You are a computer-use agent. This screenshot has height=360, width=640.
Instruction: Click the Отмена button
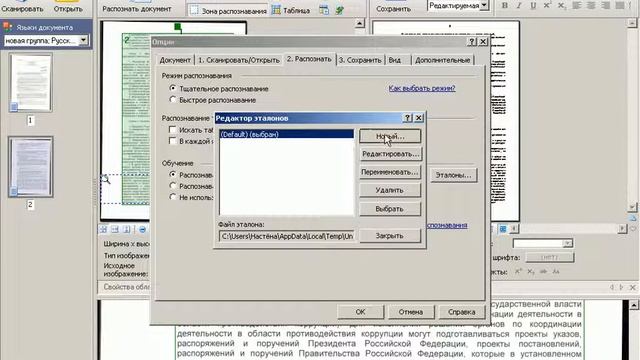tap(411, 312)
